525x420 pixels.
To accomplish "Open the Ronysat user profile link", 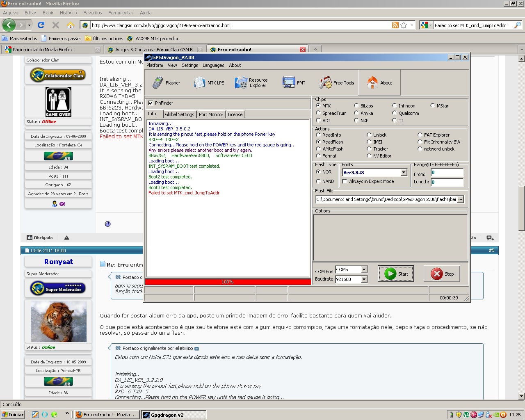I will (59, 262).
